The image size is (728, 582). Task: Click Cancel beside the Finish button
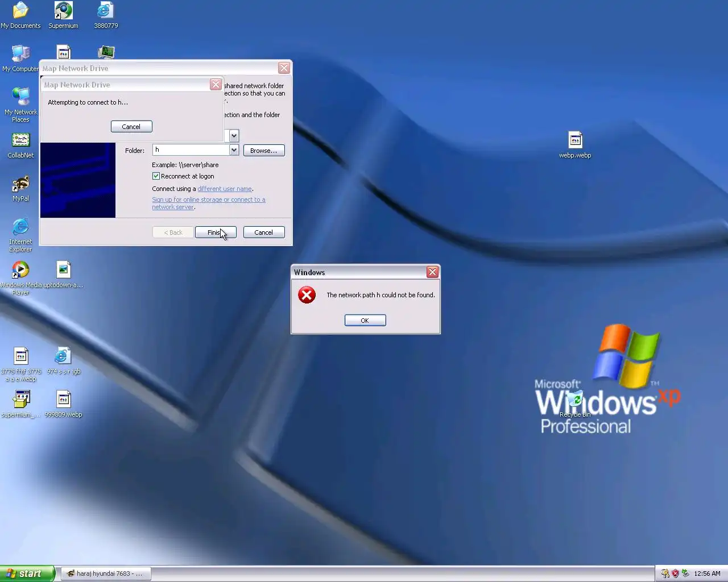pyautogui.click(x=264, y=232)
